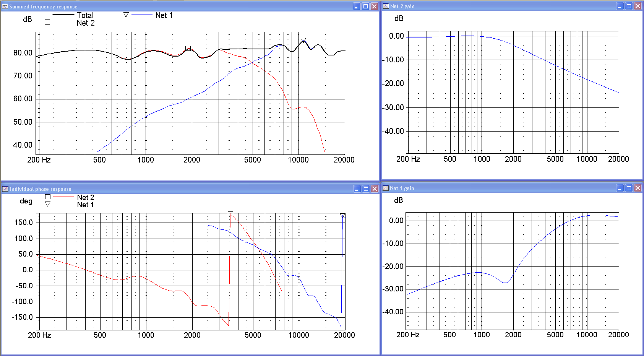This screenshot has width=644, height=356.
Task: Click triangle Net 1 symbol in summed response legend
Action: (x=126, y=15)
